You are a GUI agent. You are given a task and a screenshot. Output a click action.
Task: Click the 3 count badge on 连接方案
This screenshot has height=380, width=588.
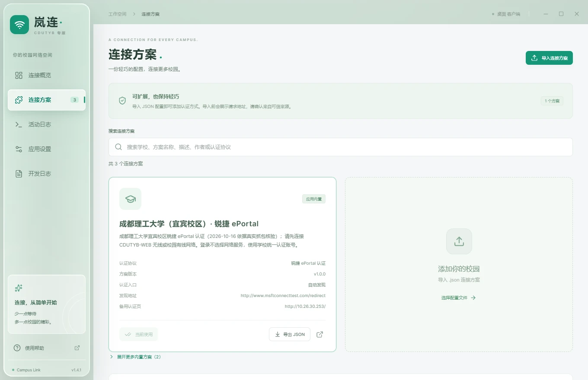coord(75,100)
